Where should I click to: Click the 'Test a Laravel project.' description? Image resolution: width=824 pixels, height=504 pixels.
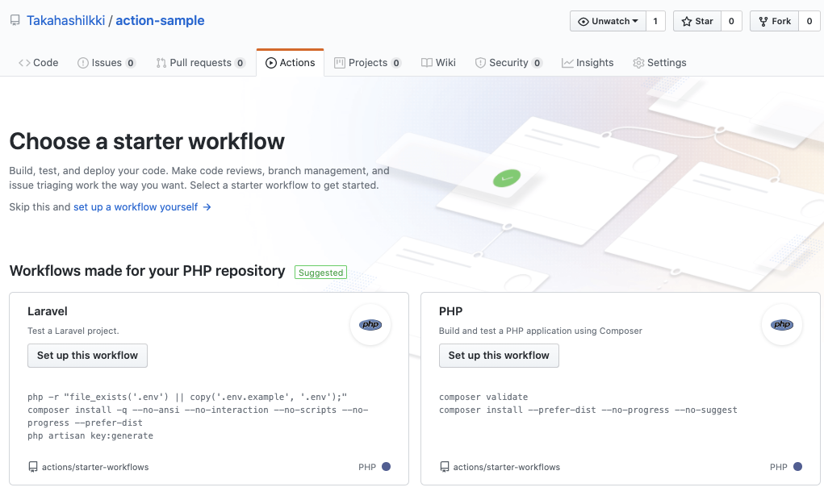coord(73,331)
